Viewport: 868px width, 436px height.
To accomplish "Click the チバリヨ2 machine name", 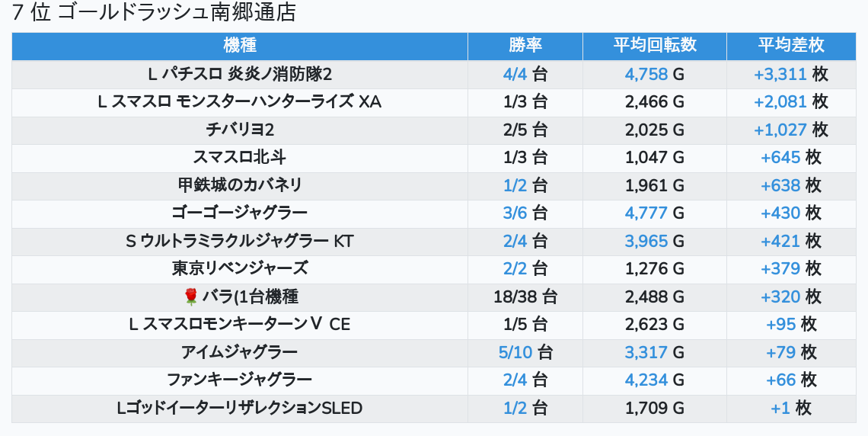I will [240, 130].
